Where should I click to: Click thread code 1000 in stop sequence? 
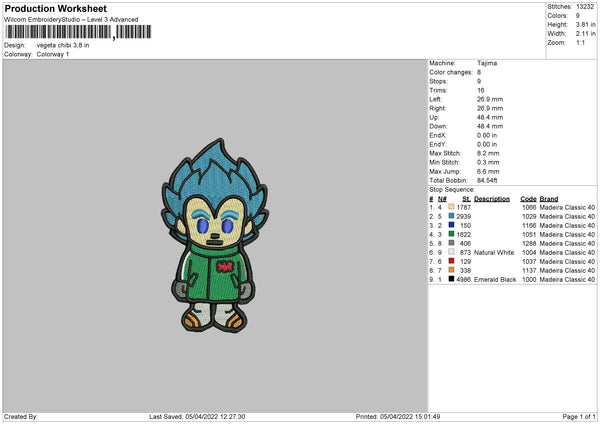pyautogui.click(x=529, y=279)
